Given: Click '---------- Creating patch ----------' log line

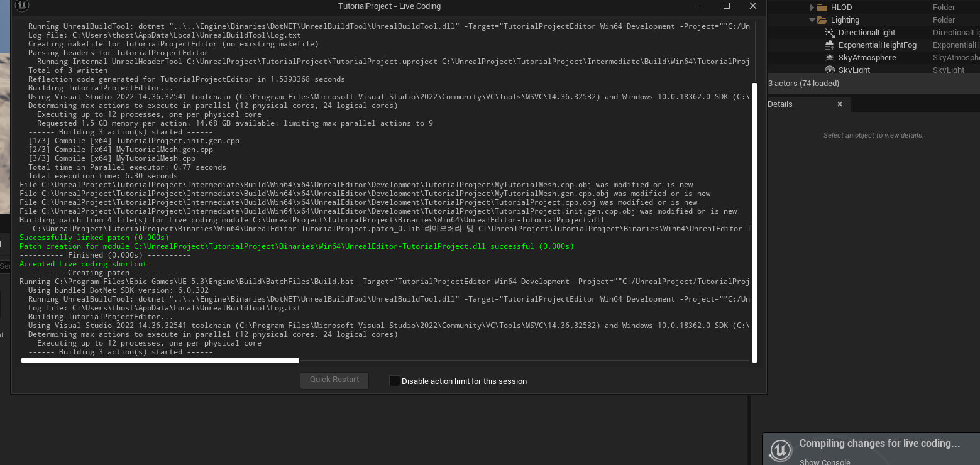Looking at the screenshot, I should [x=99, y=273].
